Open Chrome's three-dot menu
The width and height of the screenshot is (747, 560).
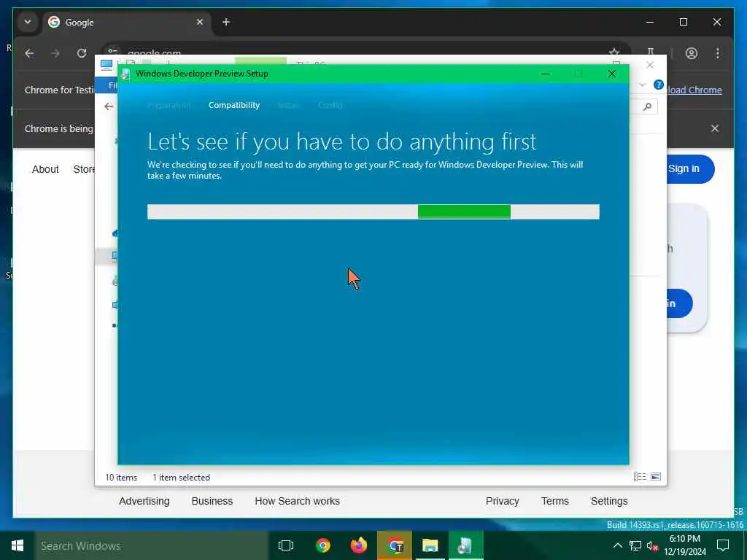(x=718, y=53)
